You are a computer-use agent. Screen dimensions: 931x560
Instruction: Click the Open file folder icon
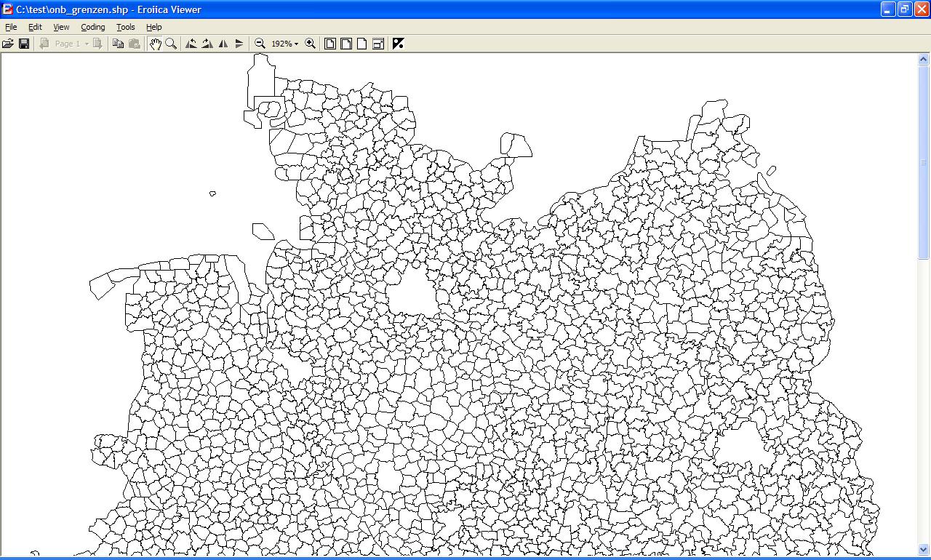tap(8, 44)
